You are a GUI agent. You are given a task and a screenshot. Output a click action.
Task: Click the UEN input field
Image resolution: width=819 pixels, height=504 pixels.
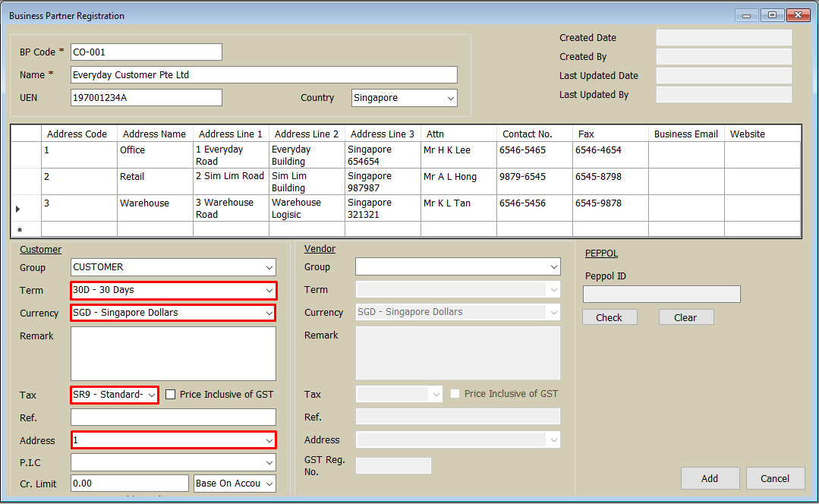146,98
